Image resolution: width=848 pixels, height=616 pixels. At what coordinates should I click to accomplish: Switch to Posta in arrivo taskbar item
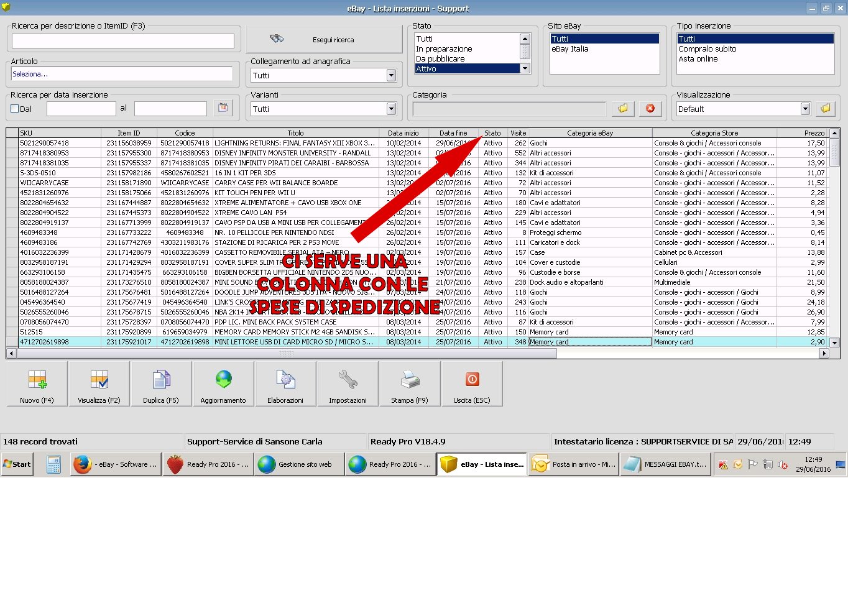pos(574,464)
